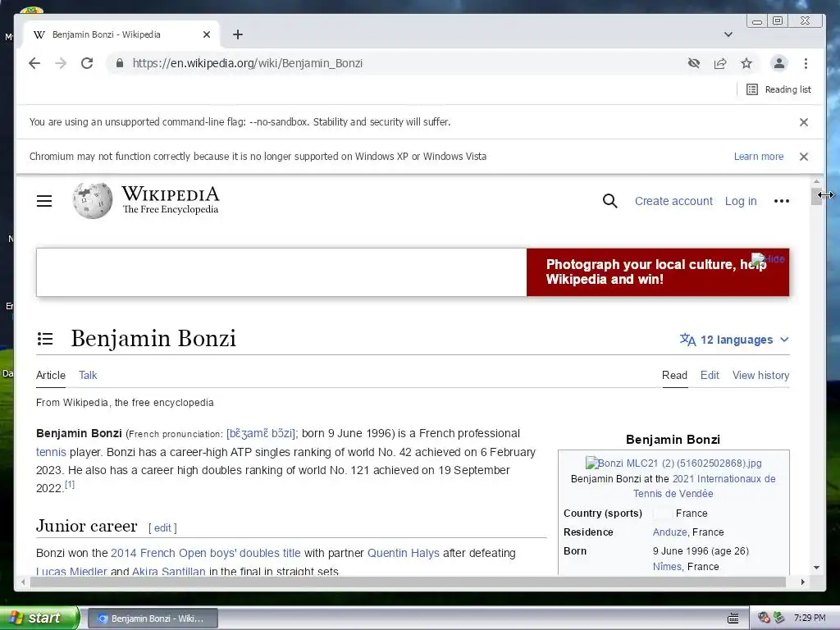Screen dimensions: 840x630
Task: Click Log in link
Action: click(x=741, y=201)
